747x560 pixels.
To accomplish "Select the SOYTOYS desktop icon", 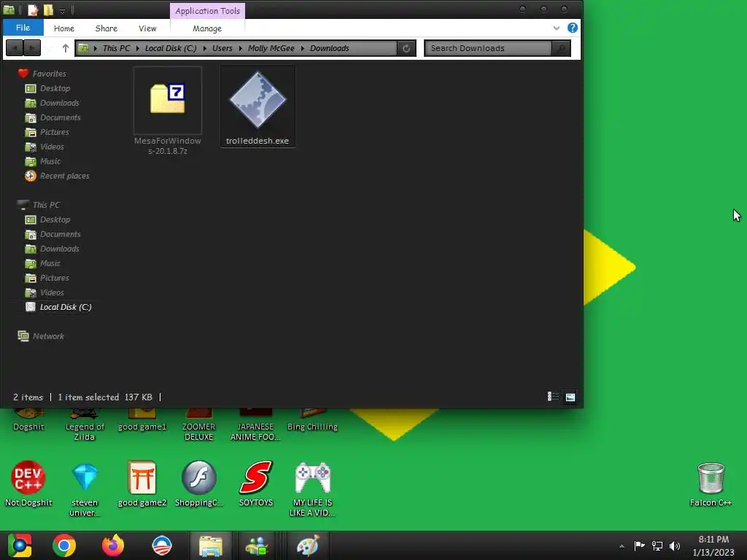I will click(x=256, y=484).
